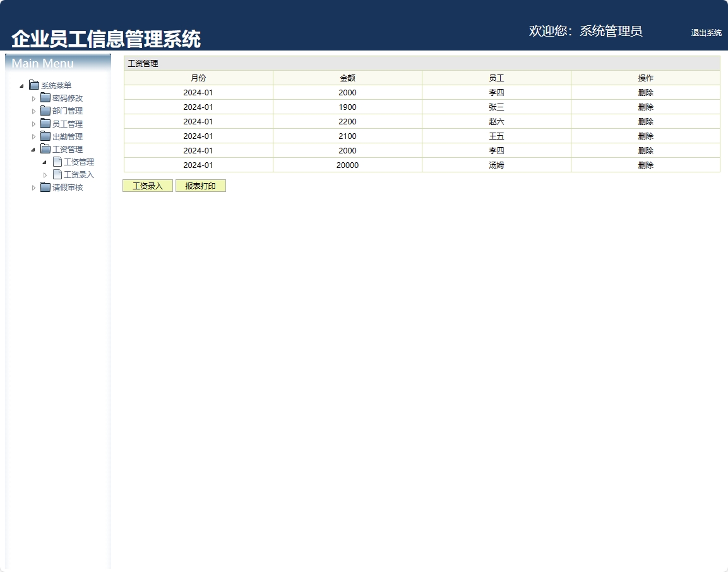Click the 工资管理 sub-item document icon
Screen dimensions: 728x572
(57, 162)
